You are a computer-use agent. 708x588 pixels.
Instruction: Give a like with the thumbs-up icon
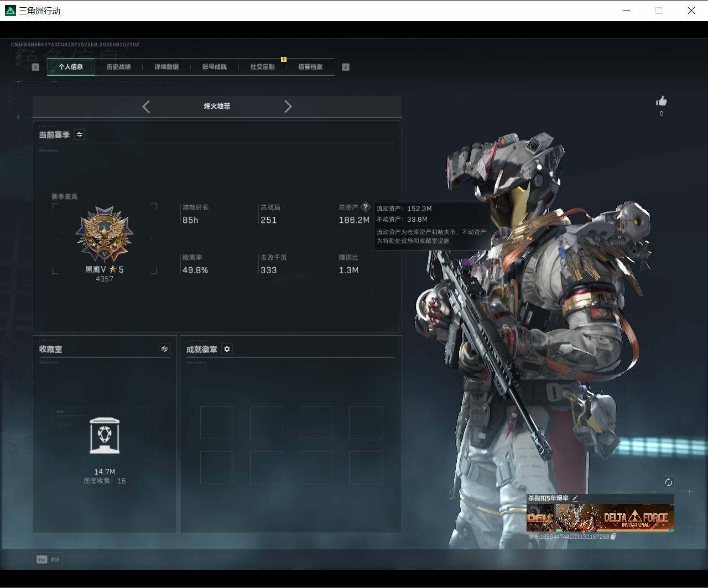pyautogui.click(x=662, y=101)
